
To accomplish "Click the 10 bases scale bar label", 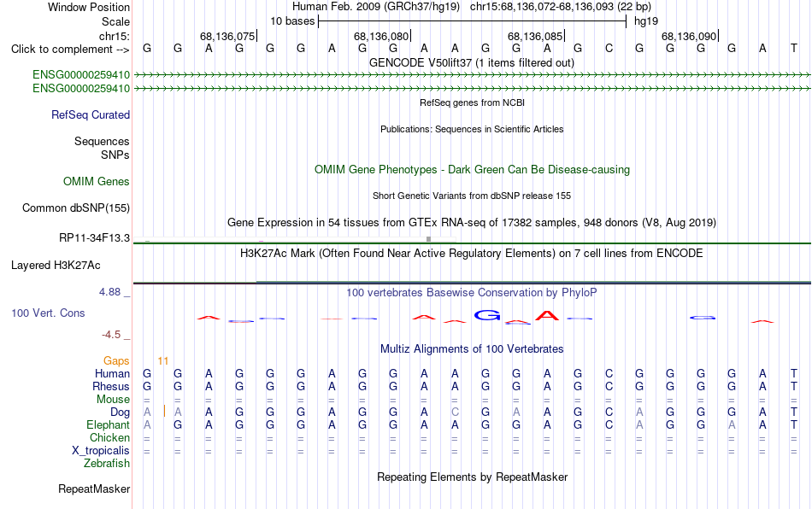I will pyautogui.click(x=292, y=21).
